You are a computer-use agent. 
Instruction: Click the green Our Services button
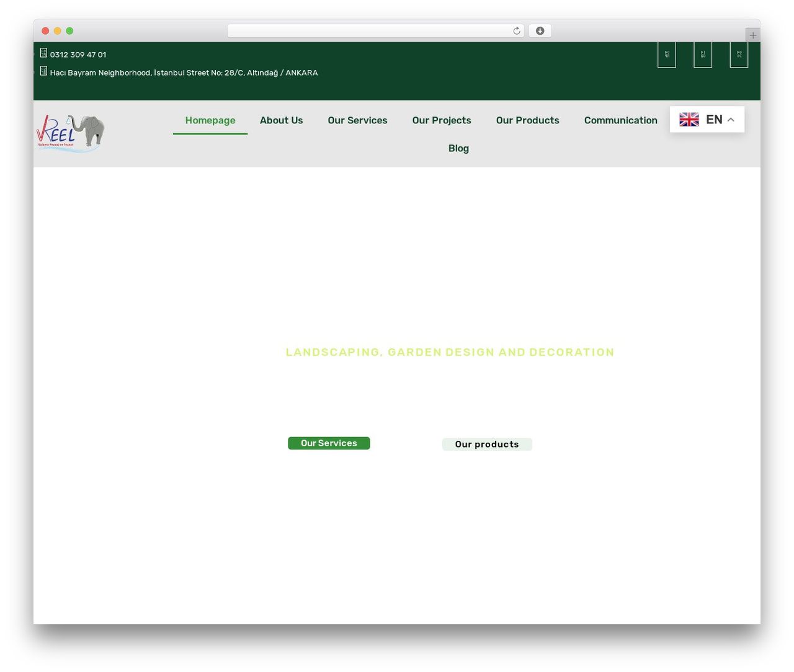pyautogui.click(x=329, y=443)
